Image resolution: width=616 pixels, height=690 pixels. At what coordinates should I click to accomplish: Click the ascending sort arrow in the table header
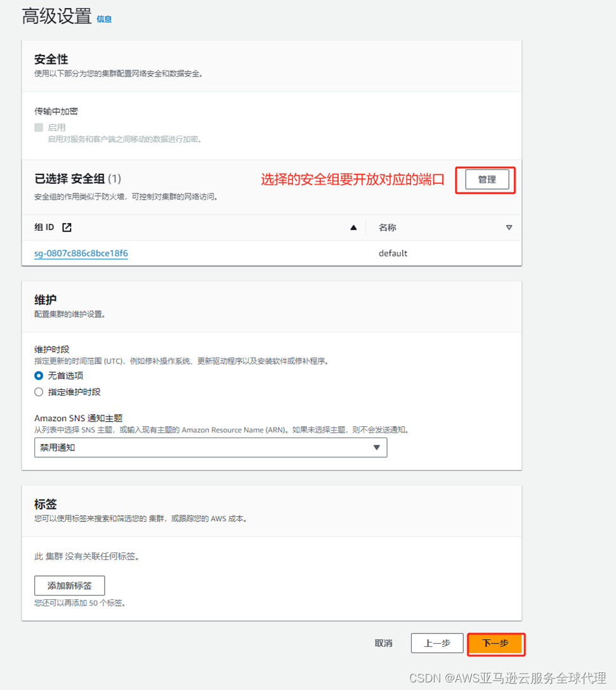pyautogui.click(x=353, y=227)
